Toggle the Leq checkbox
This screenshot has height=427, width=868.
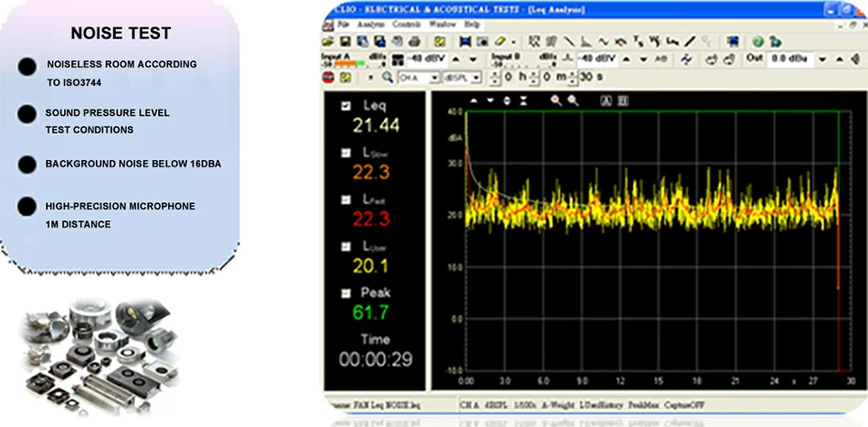pyautogui.click(x=345, y=106)
